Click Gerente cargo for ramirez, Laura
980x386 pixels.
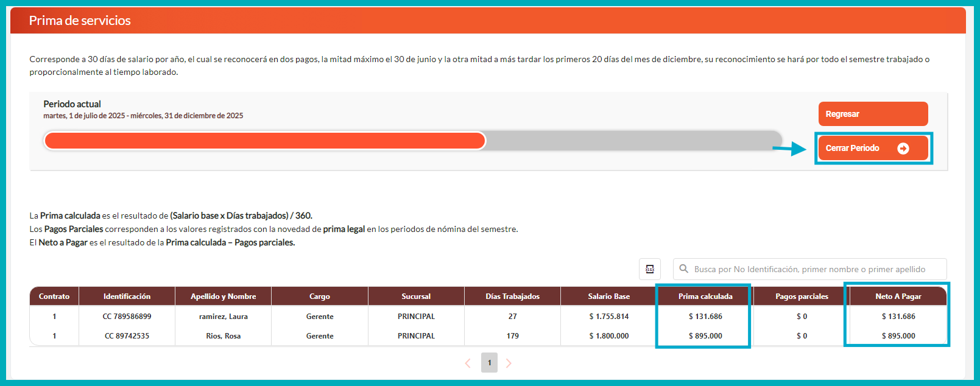click(320, 317)
